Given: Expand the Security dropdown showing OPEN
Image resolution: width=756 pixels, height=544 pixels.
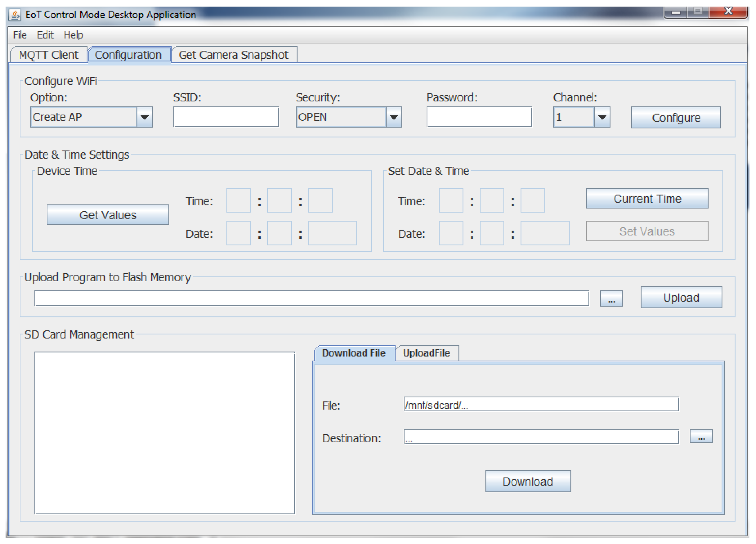Looking at the screenshot, I should 393,117.
